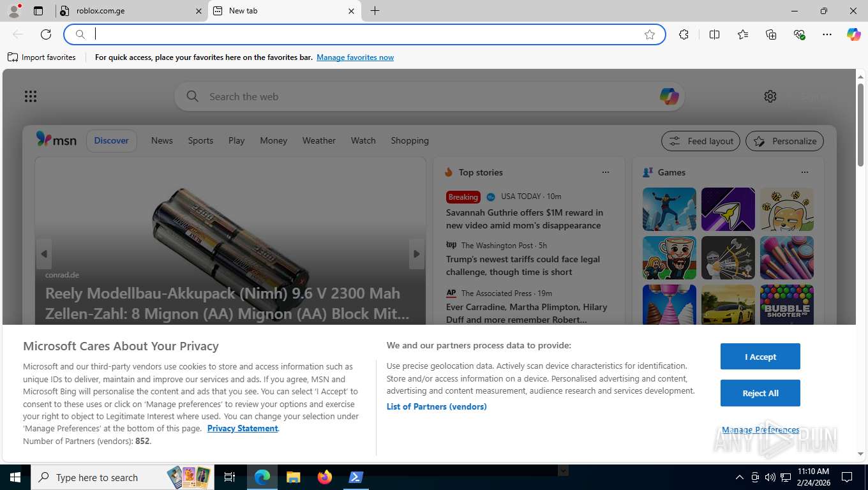Open the Favorites list icon
The width and height of the screenshot is (868, 490).
tap(743, 34)
